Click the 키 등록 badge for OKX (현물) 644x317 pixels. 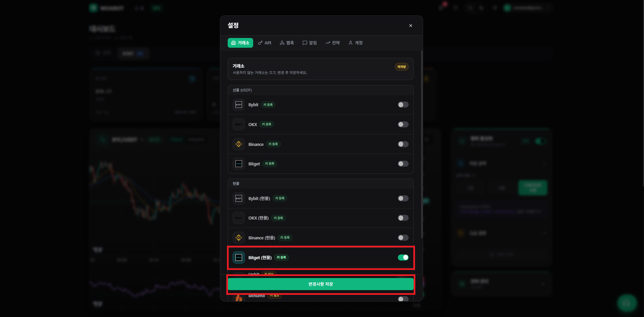[278, 218]
